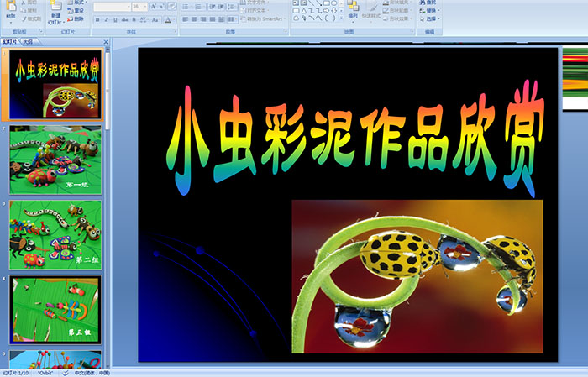Toggle Justify text alignment
Screen dimensions: 588x377
(213, 19)
